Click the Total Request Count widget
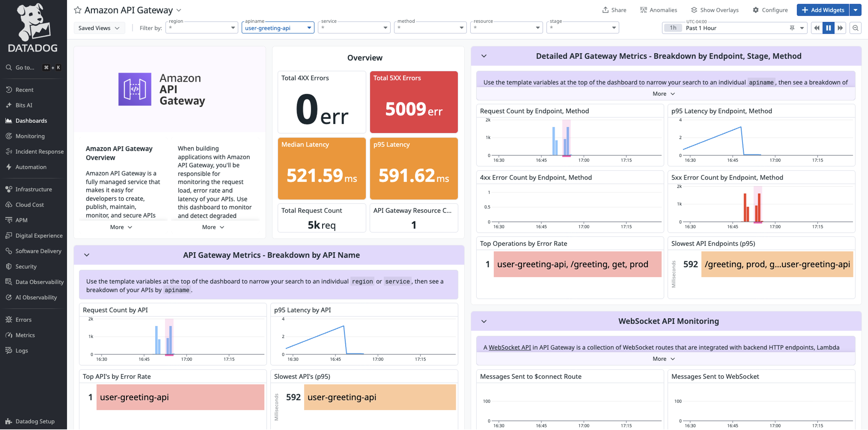 [x=322, y=218]
